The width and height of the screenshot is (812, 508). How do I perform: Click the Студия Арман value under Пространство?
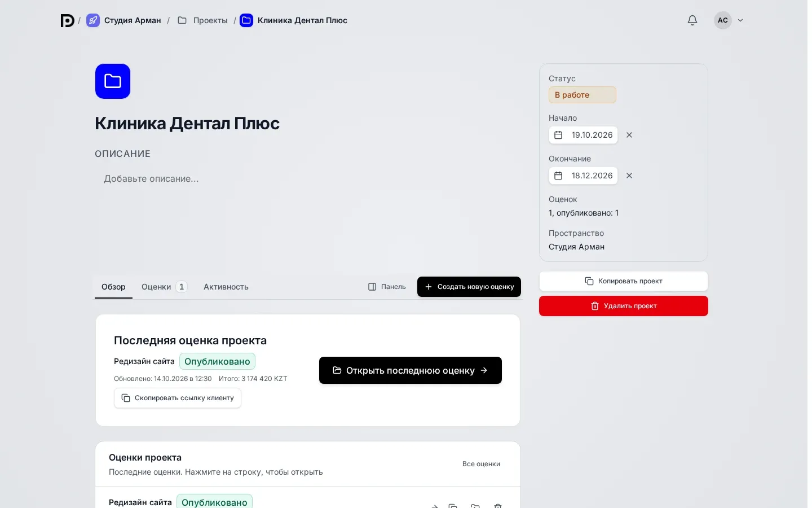(x=576, y=247)
